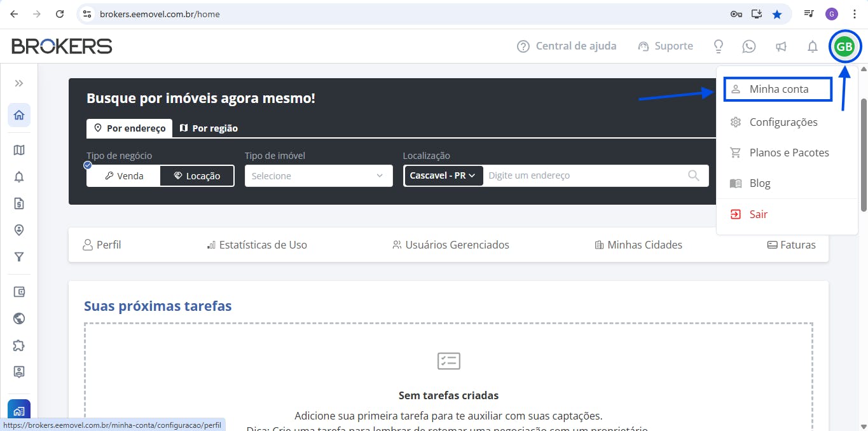Open the Perfil shortcut
The image size is (868, 431).
pyautogui.click(x=102, y=245)
